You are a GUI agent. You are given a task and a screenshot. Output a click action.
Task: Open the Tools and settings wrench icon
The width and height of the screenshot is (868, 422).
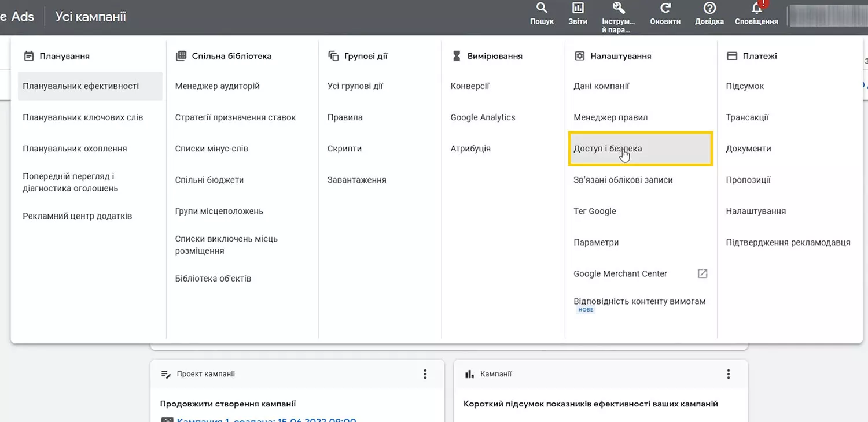point(619,8)
